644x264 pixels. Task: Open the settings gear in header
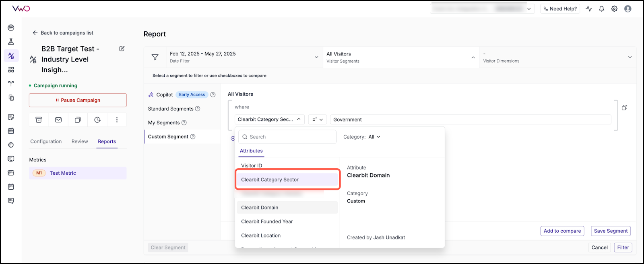614,9
